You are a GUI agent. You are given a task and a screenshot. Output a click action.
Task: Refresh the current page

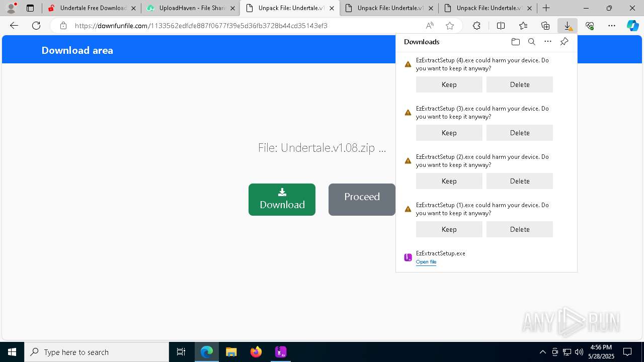pyautogui.click(x=36, y=26)
